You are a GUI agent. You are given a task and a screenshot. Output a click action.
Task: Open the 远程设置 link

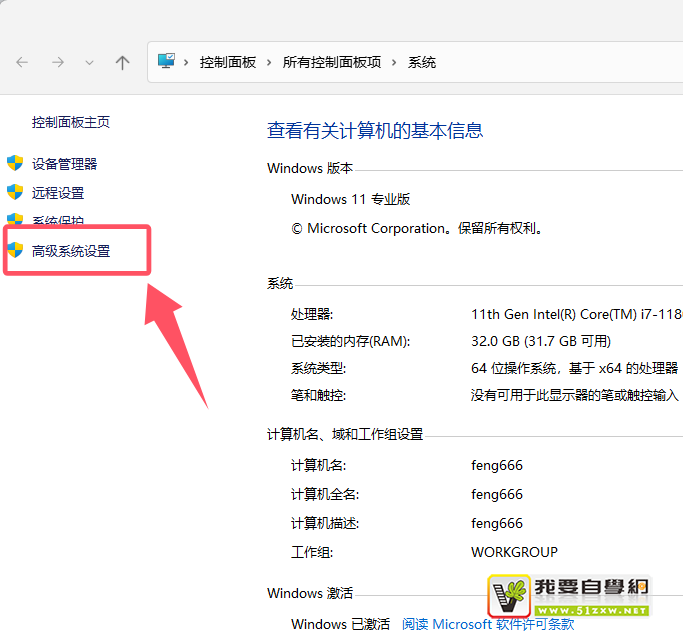(x=58, y=193)
